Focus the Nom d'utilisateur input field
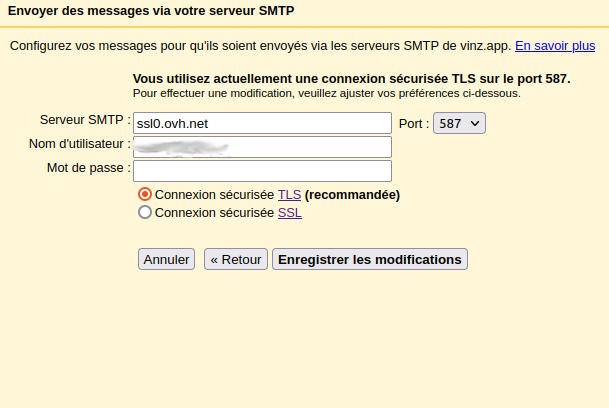The height and width of the screenshot is (408, 609). tap(262, 147)
